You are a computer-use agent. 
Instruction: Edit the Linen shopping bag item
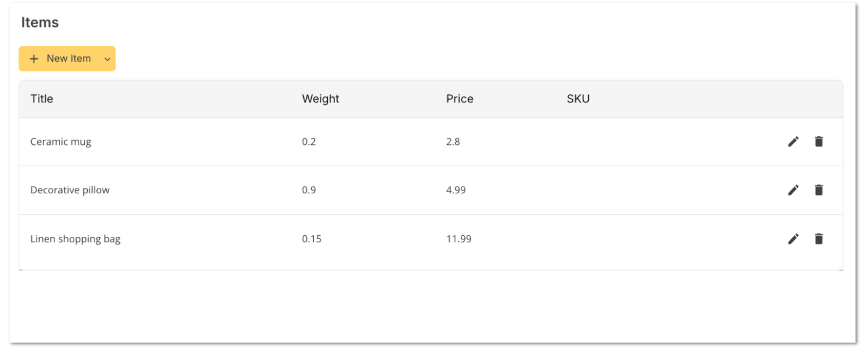(793, 239)
